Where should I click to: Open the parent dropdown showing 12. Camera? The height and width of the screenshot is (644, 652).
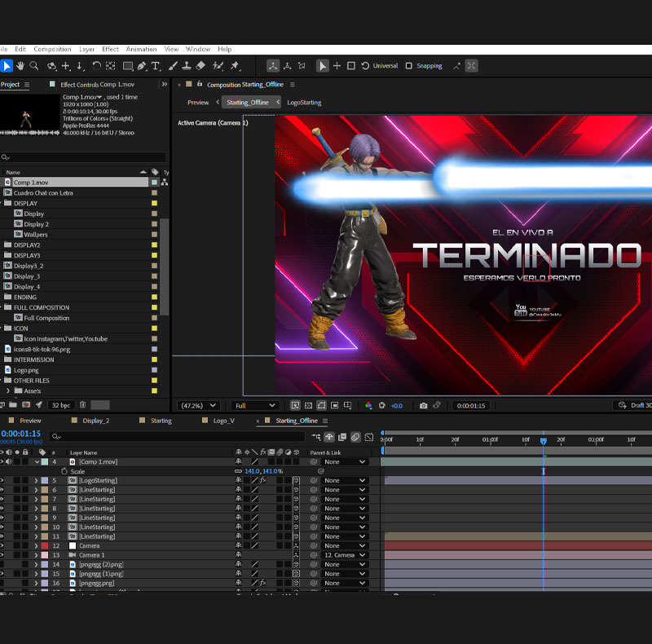pyautogui.click(x=344, y=555)
